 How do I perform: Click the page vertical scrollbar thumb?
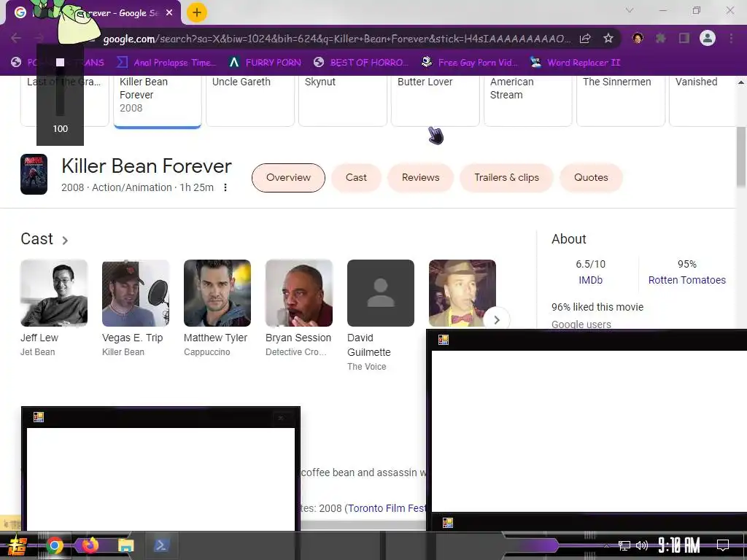point(741,157)
